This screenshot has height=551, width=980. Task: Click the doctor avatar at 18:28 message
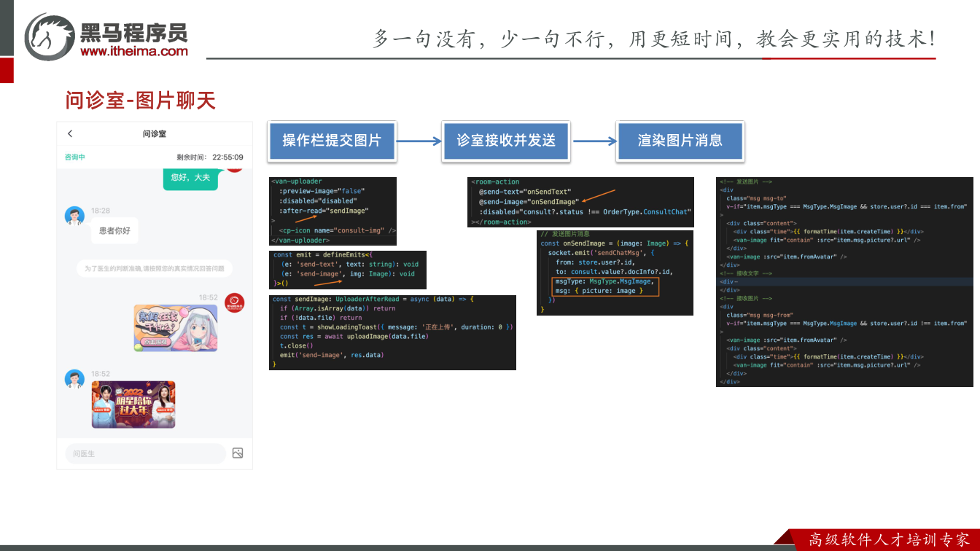coord(74,216)
